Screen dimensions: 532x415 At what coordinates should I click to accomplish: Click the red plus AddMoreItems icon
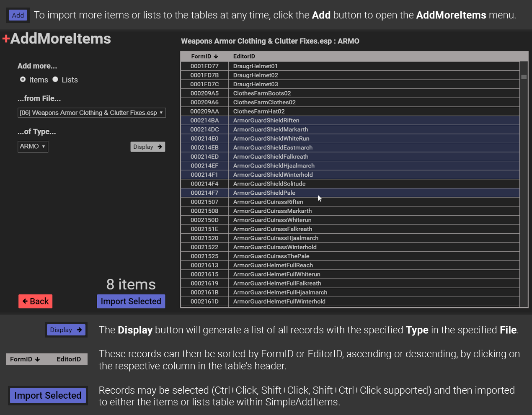click(6, 39)
